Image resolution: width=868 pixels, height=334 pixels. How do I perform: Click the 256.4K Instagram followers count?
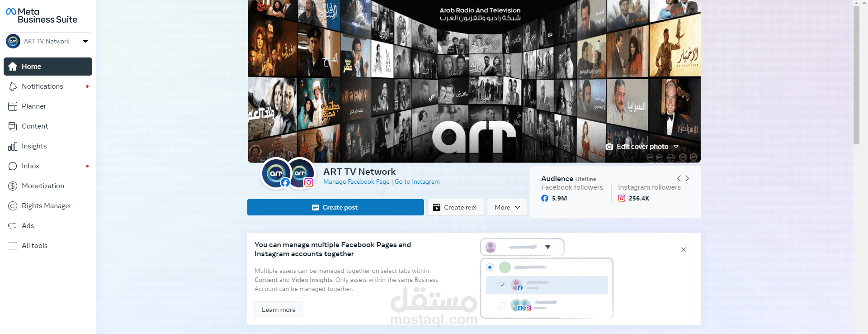[639, 198]
